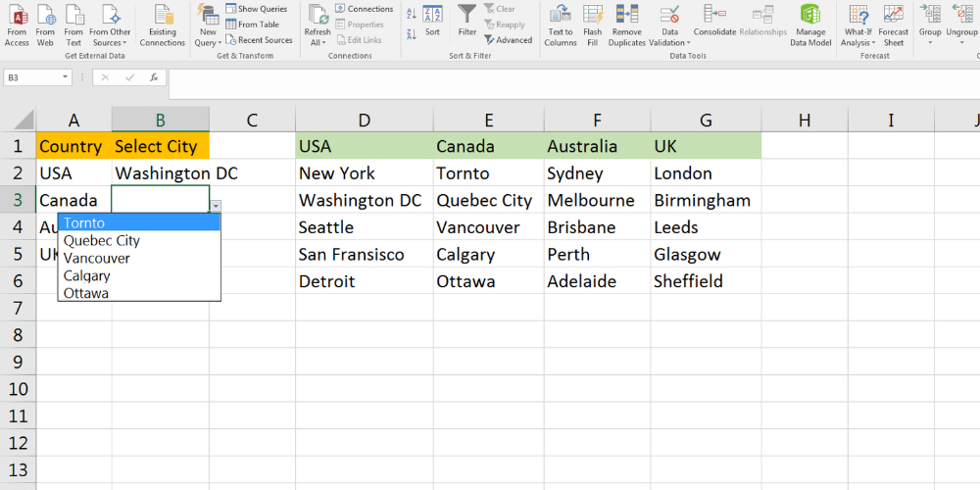Select Vancouver from dropdown list
The height and width of the screenshot is (490, 980).
[x=139, y=258]
